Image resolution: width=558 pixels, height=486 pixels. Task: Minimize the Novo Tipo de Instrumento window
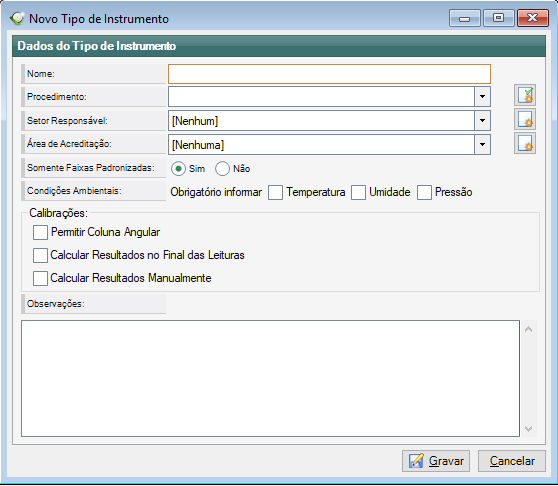click(x=465, y=18)
